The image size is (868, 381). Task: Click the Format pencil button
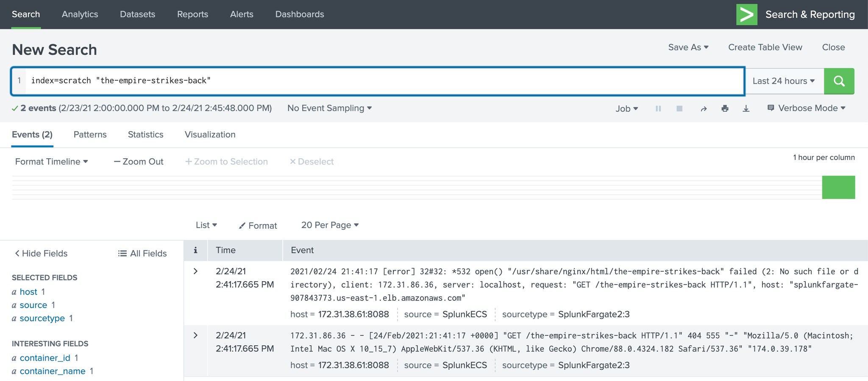[x=258, y=226]
